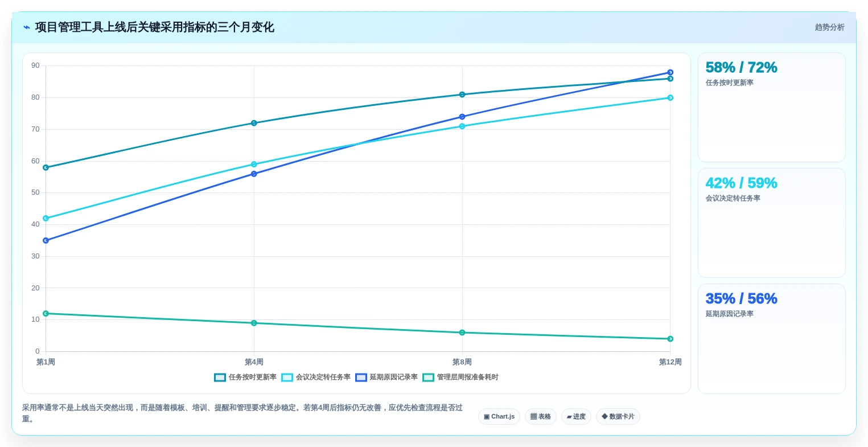Click the 趋势分析 label in header
The height and width of the screenshot is (447, 868).
click(x=829, y=27)
